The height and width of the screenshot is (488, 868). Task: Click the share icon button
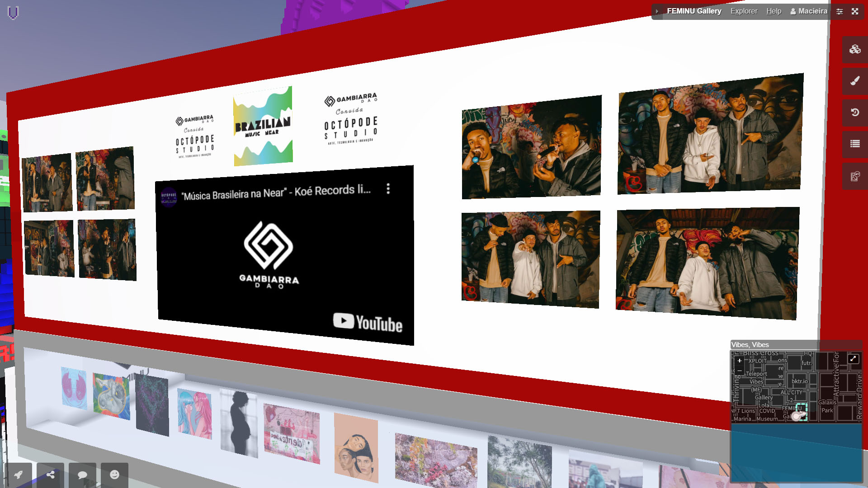[51, 474]
